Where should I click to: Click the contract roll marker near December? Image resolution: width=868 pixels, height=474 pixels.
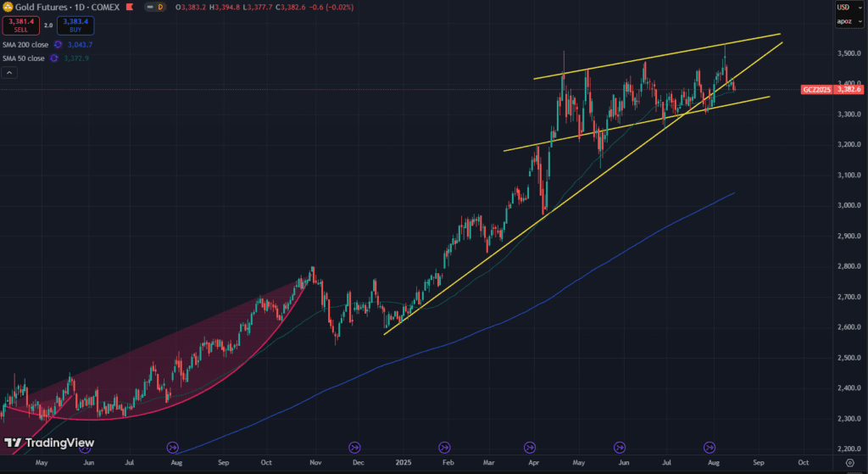coord(355,447)
